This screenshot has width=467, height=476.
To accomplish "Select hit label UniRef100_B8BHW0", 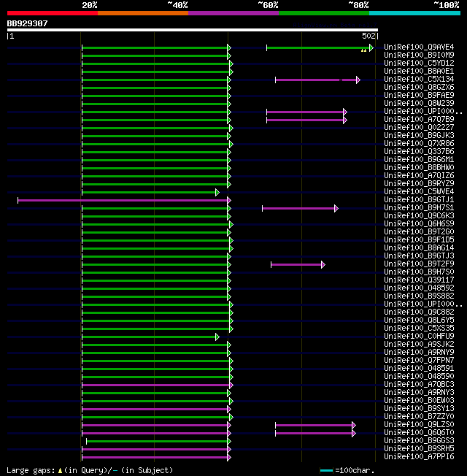I will coord(419,168).
